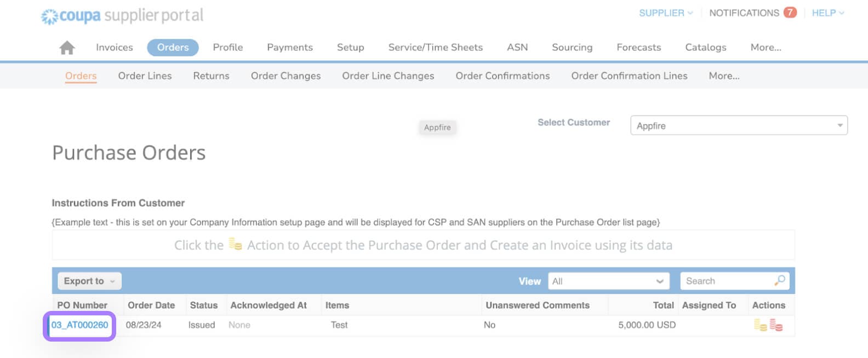Open Order Confirmation Lines sub-tab

629,76
